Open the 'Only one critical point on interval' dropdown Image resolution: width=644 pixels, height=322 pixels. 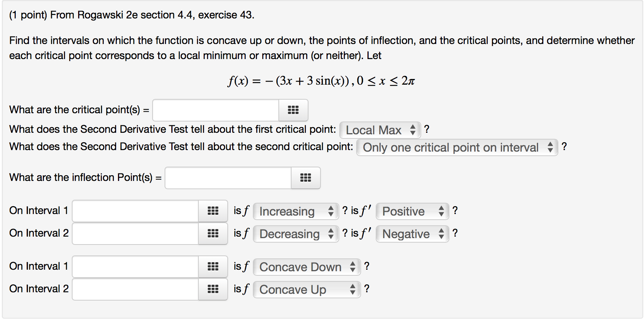point(451,147)
